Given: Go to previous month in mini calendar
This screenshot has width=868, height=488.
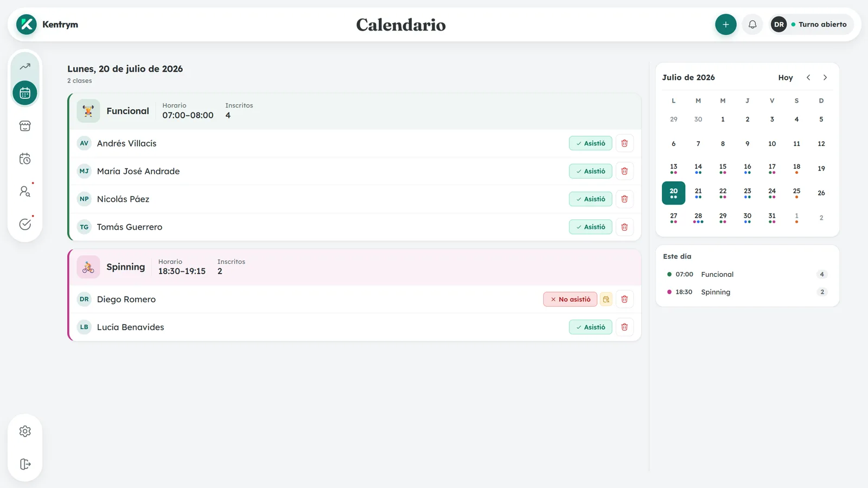Looking at the screenshot, I should [808, 78].
